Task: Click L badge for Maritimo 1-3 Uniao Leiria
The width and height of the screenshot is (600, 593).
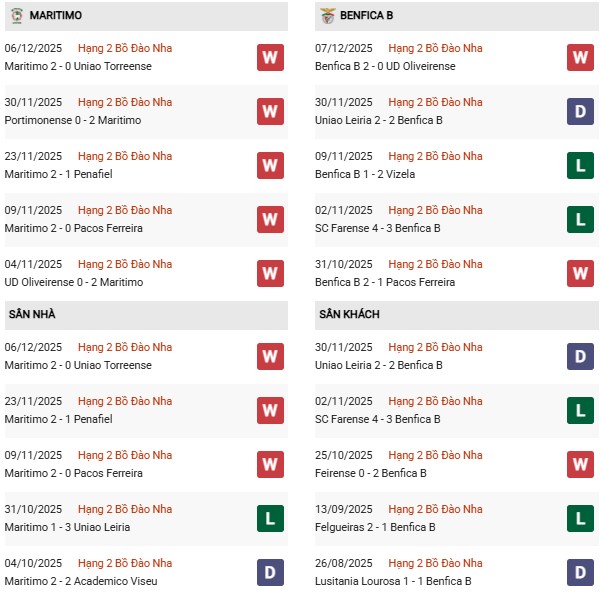Action: (x=269, y=519)
